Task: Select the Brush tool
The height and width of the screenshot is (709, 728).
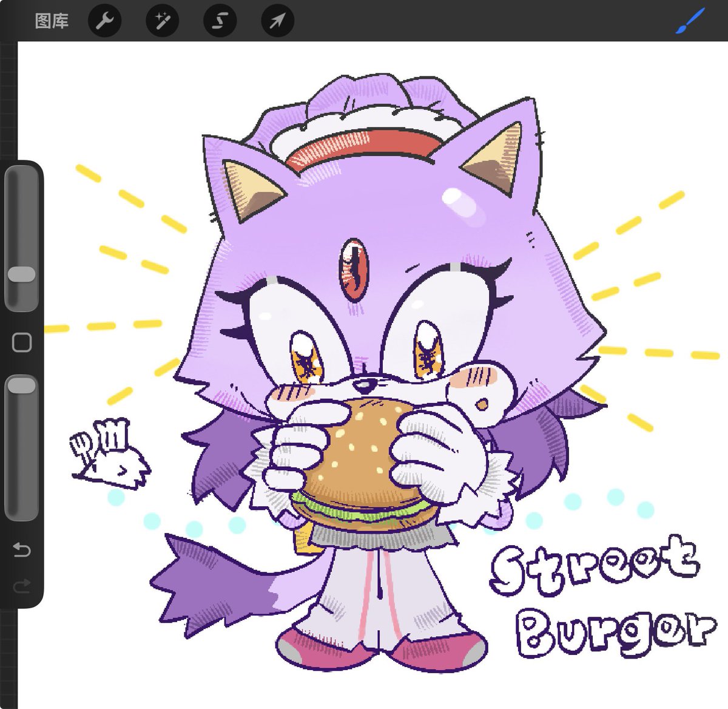Action: click(x=690, y=21)
